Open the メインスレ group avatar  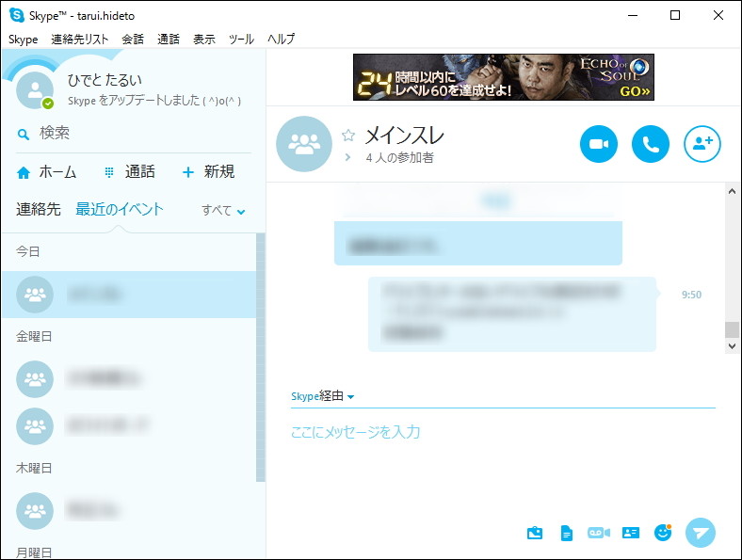pyautogui.click(x=304, y=144)
